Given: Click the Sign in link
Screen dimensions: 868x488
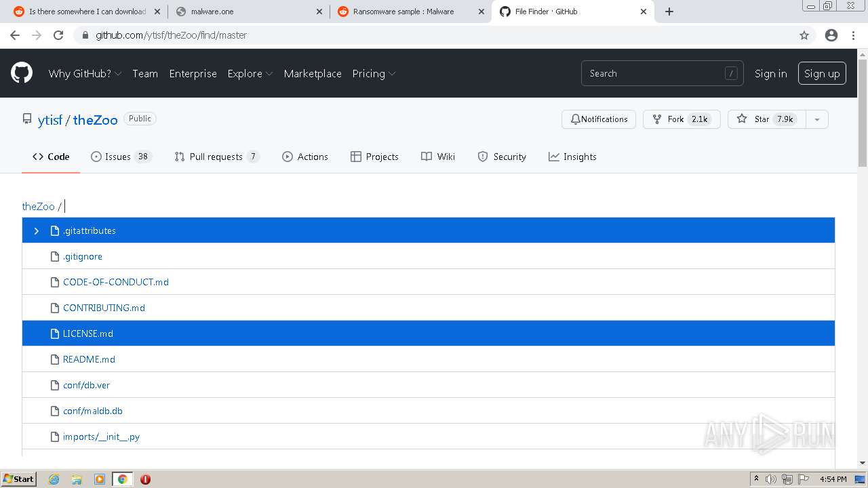Looking at the screenshot, I should pyautogui.click(x=771, y=73).
